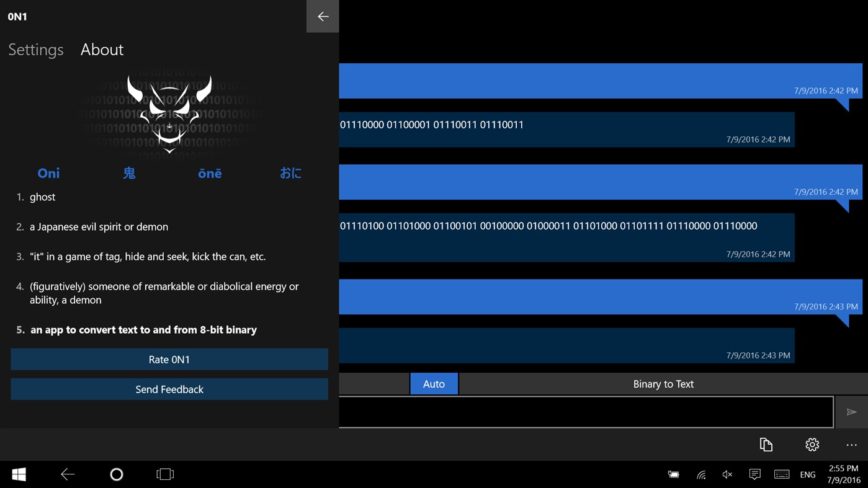Send input using the paper plane icon
The image size is (868, 488).
pos(851,412)
